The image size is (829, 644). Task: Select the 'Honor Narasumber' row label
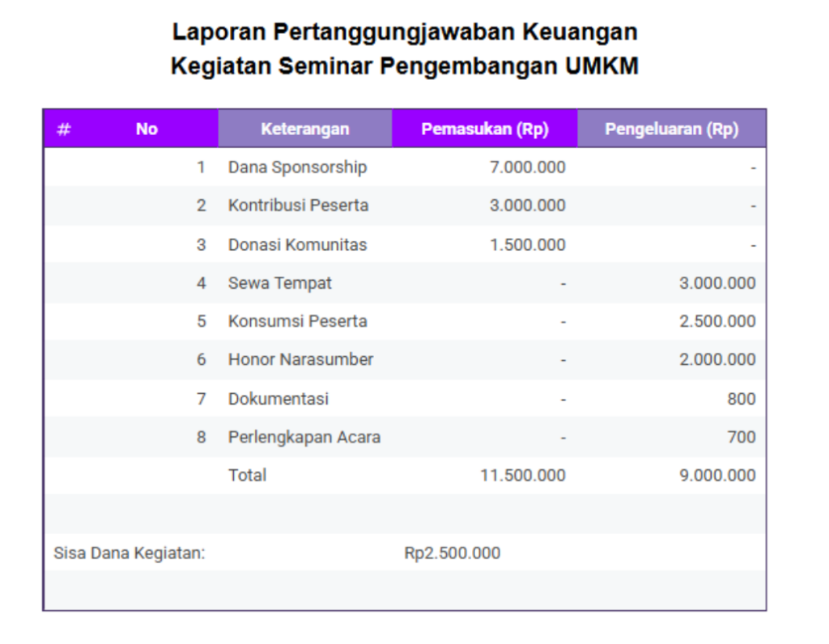tap(300, 359)
